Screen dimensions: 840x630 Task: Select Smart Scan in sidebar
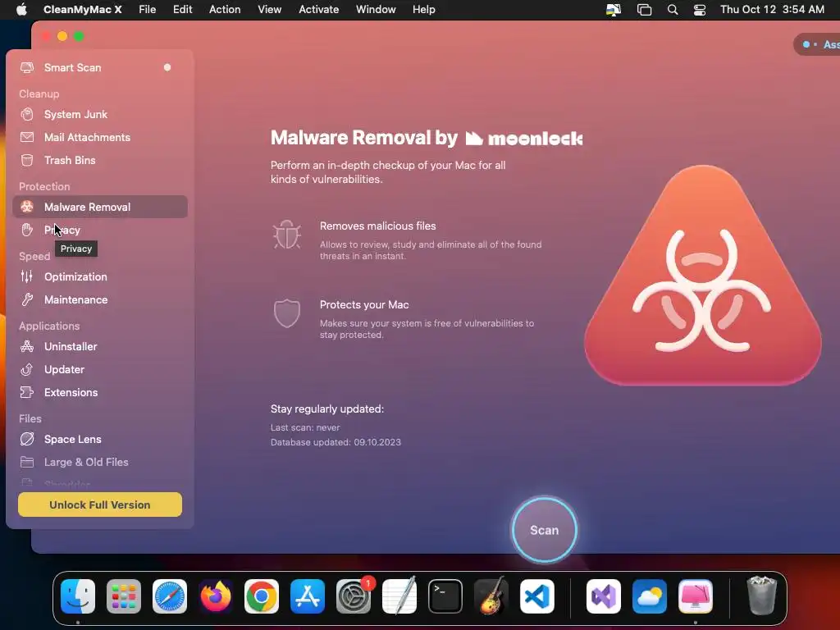tap(99, 67)
